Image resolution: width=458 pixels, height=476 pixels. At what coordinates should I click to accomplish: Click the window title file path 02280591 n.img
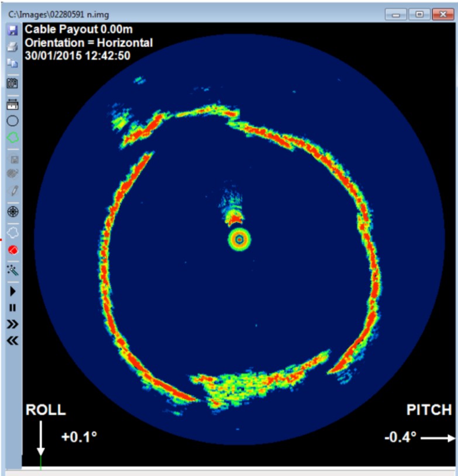pos(58,14)
